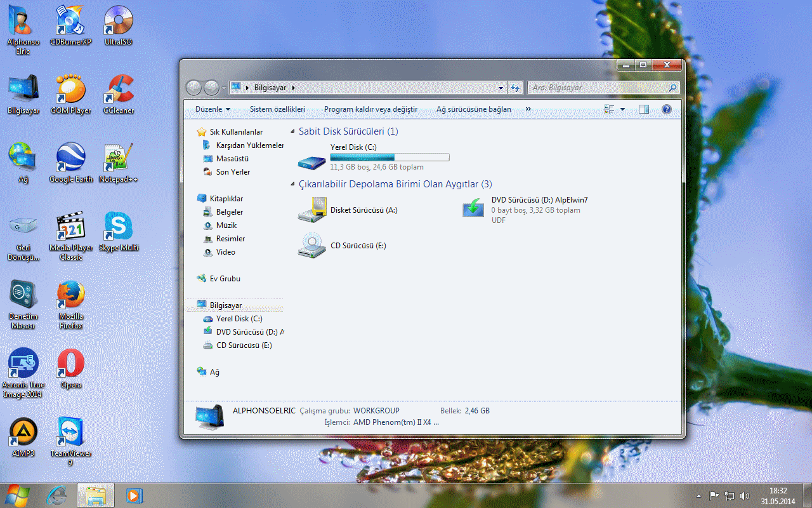Toggle the preview pane button
812x508 pixels.
tap(644, 109)
